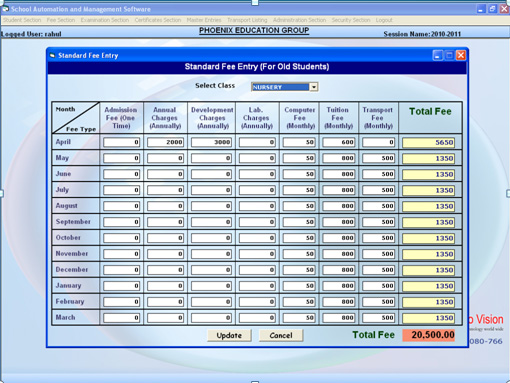Click Logout in the menu bar
Screen dimensions: 510x383
pos(384,20)
